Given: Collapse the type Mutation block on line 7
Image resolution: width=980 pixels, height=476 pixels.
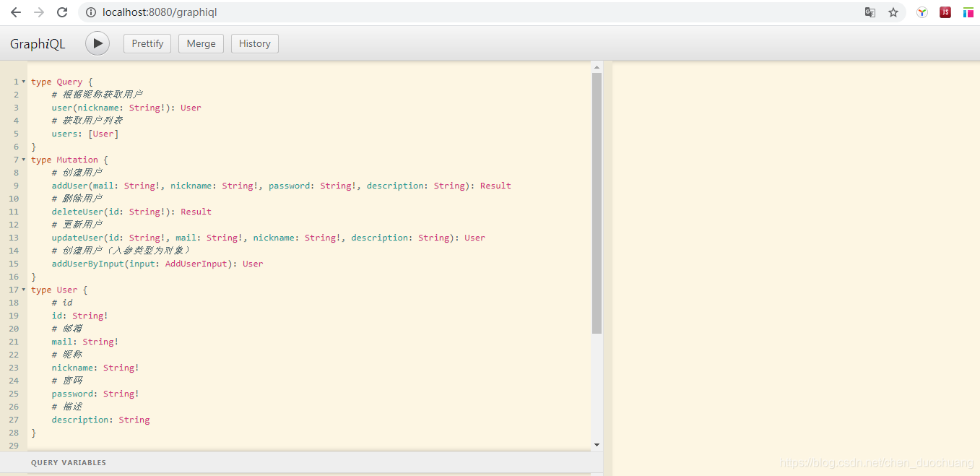Looking at the screenshot, I should point(22,159).
